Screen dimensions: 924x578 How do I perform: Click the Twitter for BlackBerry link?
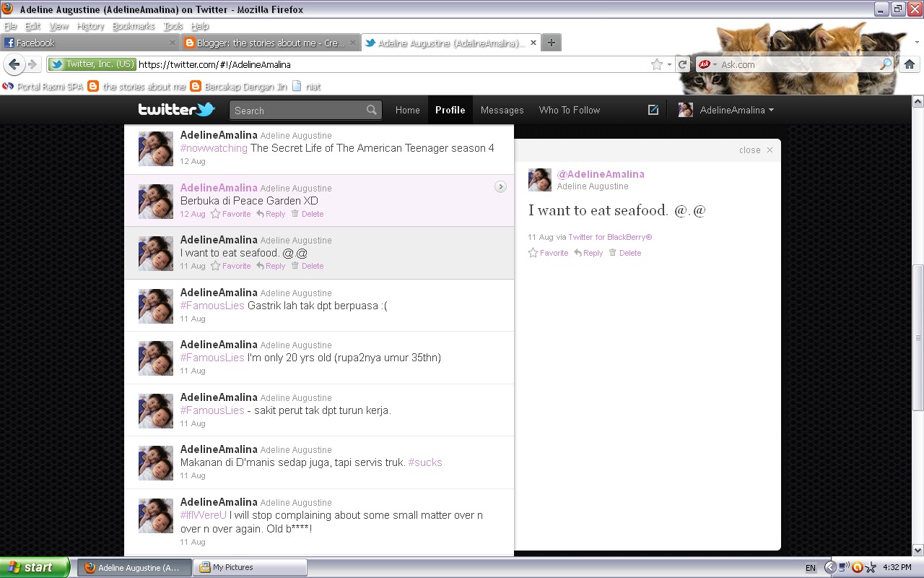coord(610,237)
